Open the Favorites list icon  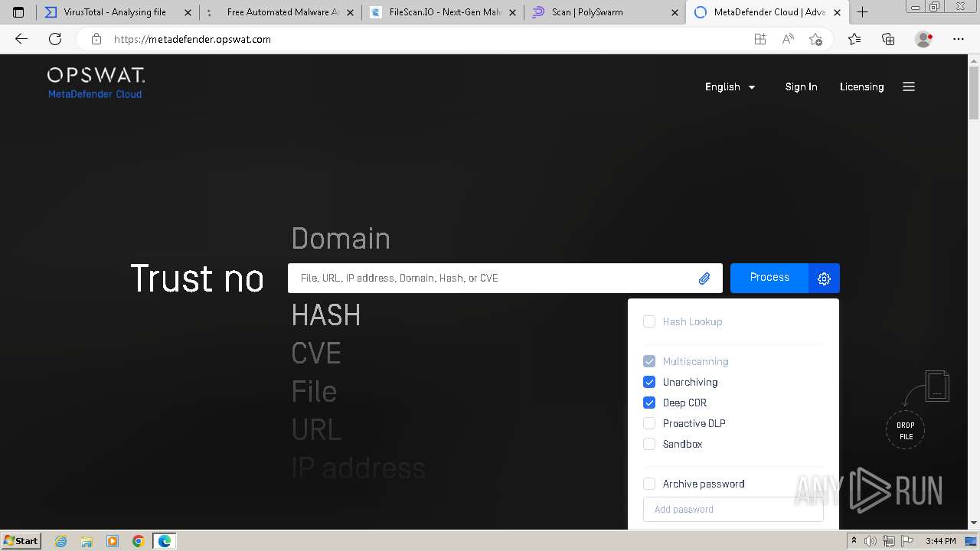[854, 39]
